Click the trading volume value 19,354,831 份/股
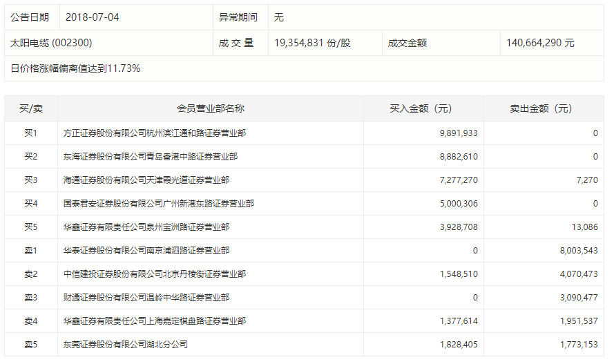Screen dimensions: 614x364 click(x=312, y=43)
